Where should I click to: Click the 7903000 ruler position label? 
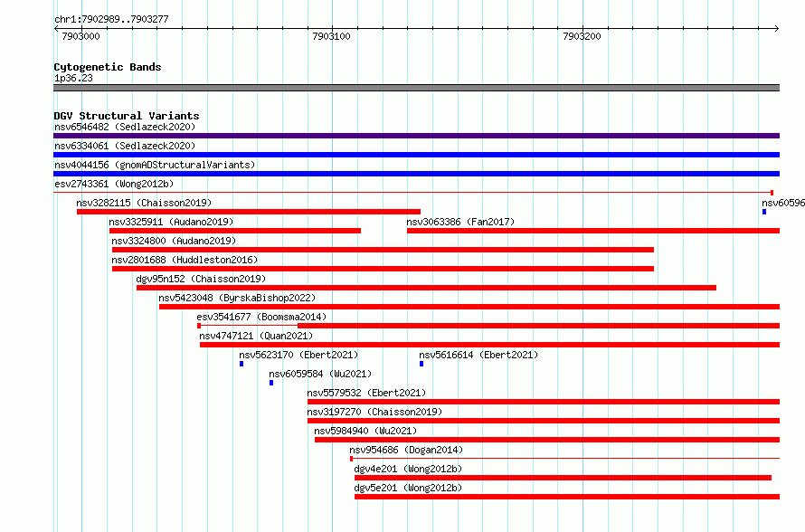tap(80, 36)
